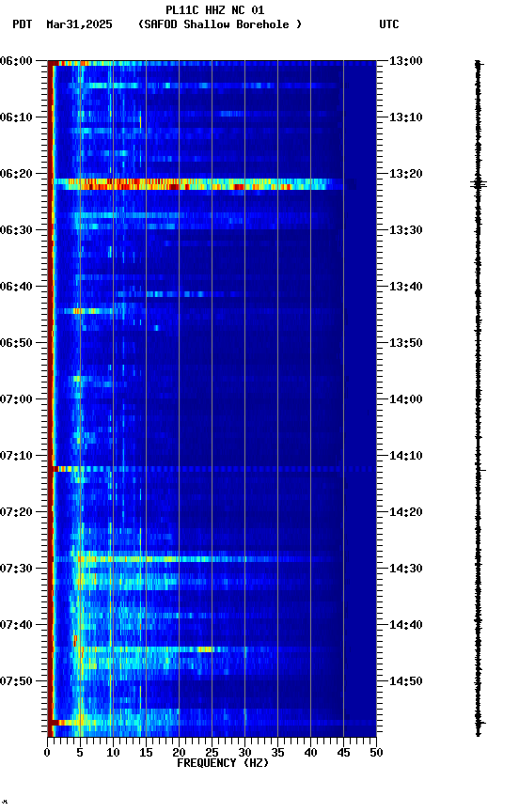The width and height of the screenshot is (519, 812).
Task: Click the 06:00 PDT time label
Action: point(16,61)
